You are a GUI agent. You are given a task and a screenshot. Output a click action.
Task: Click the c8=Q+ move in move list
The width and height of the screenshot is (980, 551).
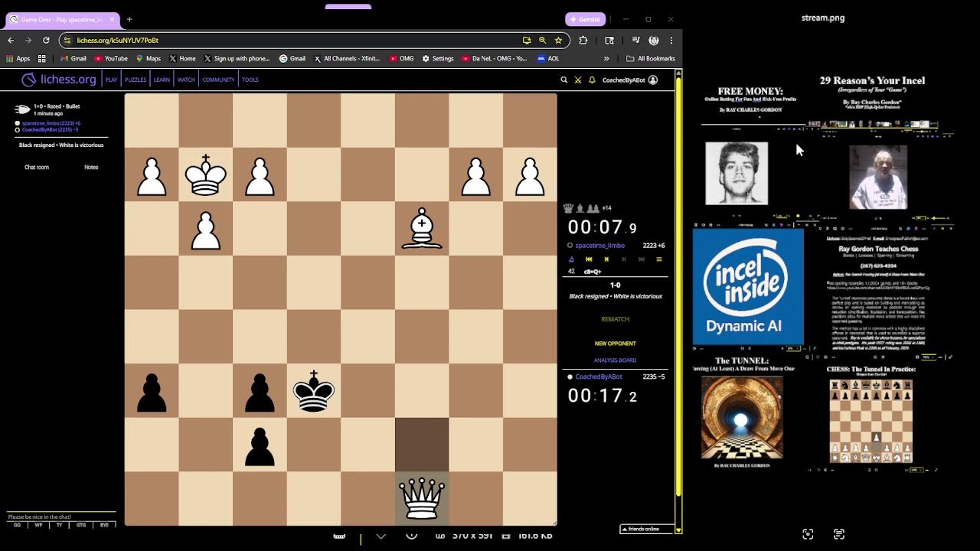click(x=593, y=271)
